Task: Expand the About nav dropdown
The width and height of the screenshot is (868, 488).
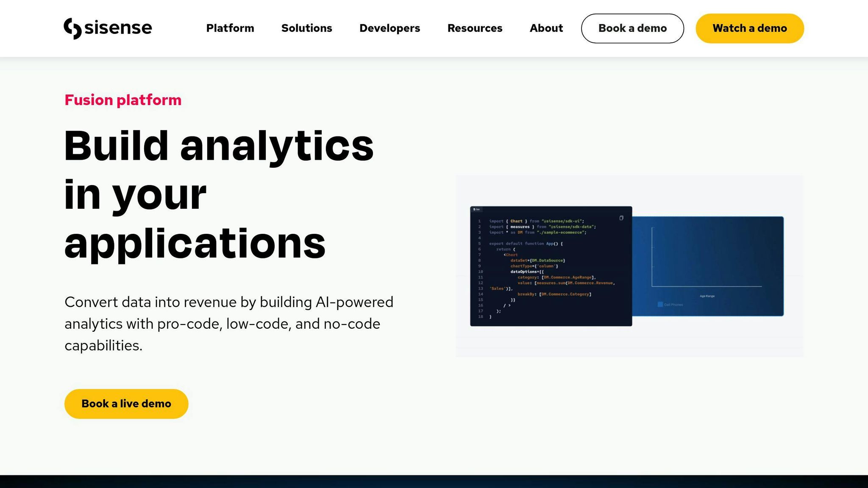Action: [x=546, y=28]
